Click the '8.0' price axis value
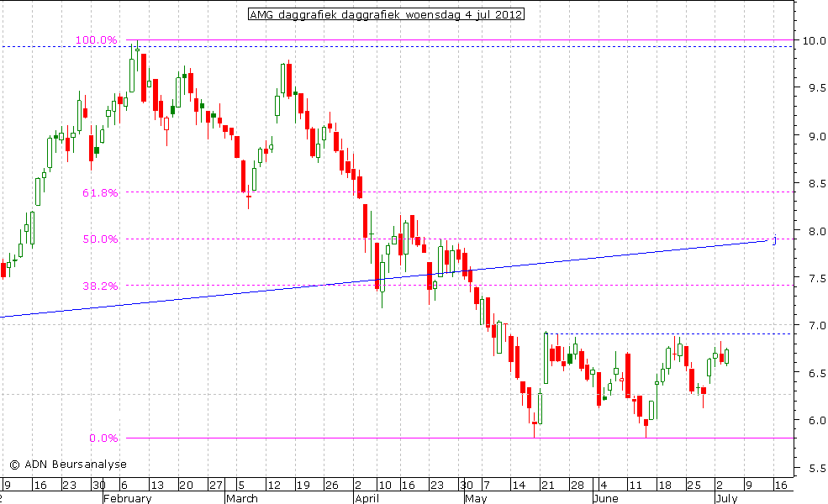Image resolution: width=828 pixels, height=504 pixels. (816, 231)
